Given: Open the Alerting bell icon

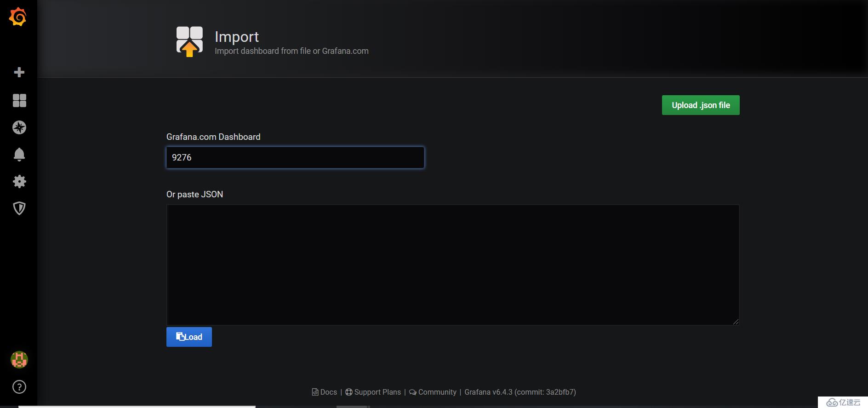Looking at the screenshot, I should coord(19,154).
